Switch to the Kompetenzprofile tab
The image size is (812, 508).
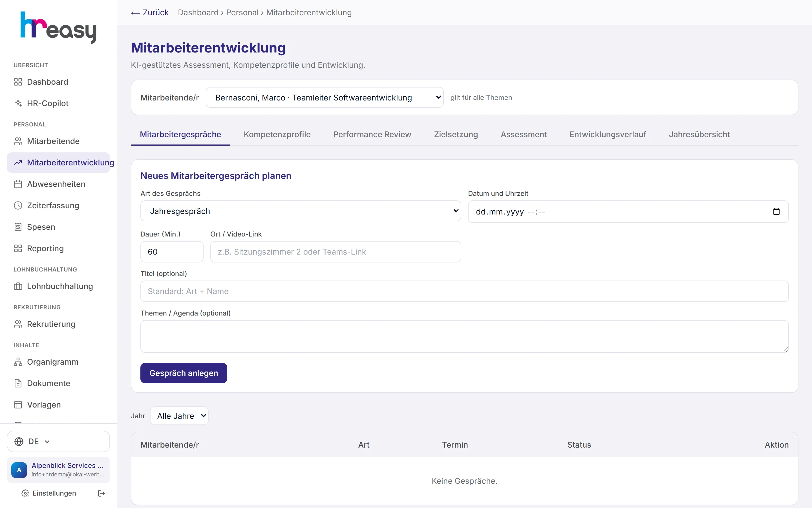point(277,134)
